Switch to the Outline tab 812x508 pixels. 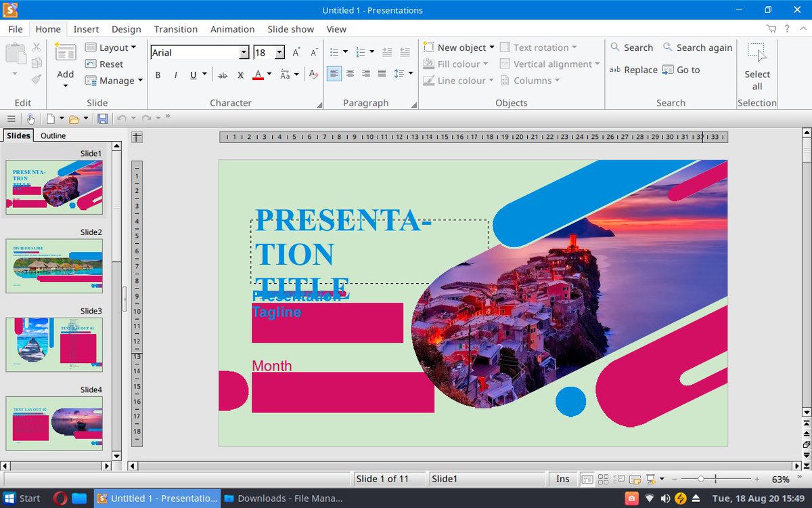pos(53,135)
